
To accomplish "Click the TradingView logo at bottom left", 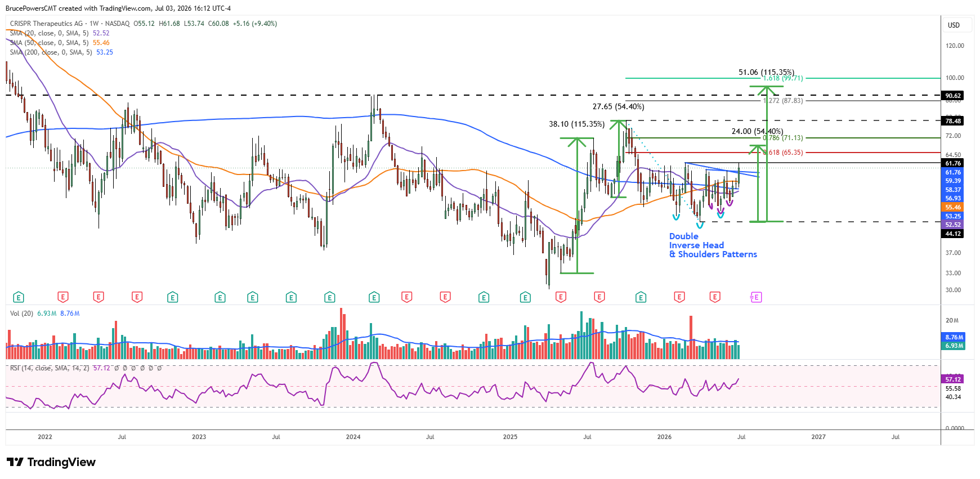I will pyautogui.click(x=51, y=462).
